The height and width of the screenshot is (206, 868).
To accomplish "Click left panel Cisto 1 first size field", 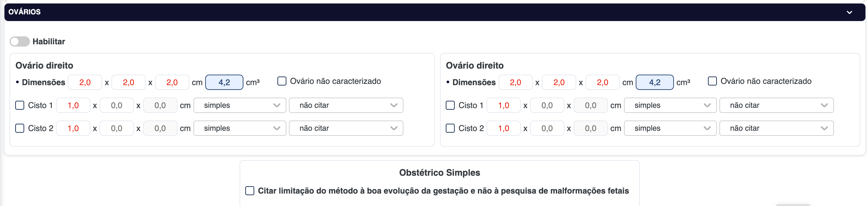I will [73, 105].
